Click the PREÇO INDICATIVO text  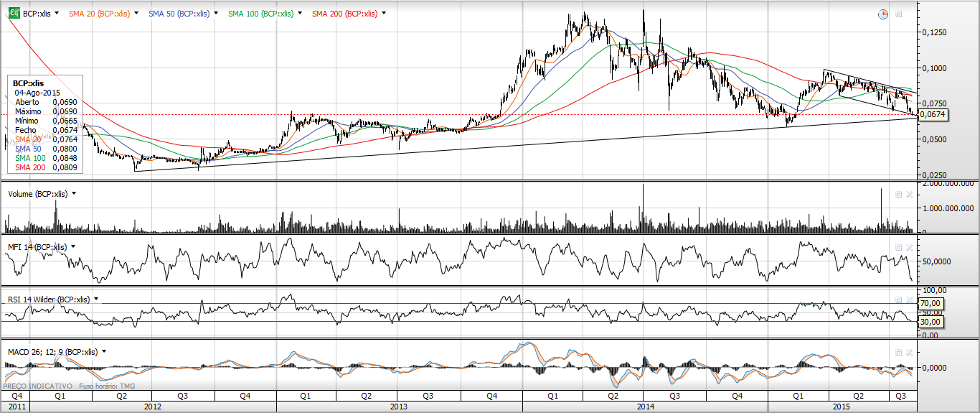[37, 386]
